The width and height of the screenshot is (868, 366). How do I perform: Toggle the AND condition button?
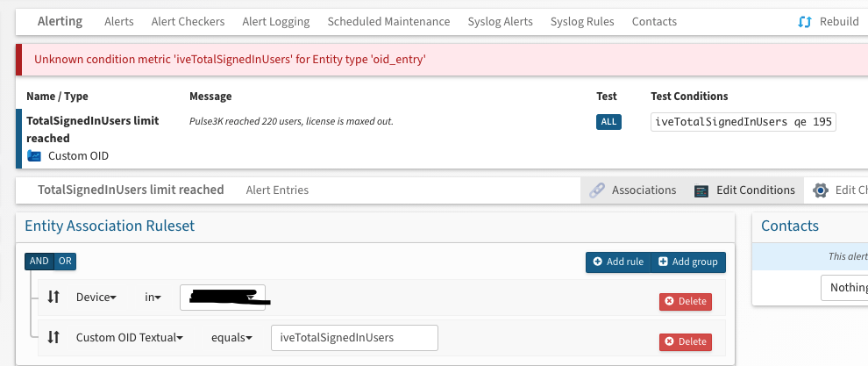pyautogui.click(x=39, y=261)
